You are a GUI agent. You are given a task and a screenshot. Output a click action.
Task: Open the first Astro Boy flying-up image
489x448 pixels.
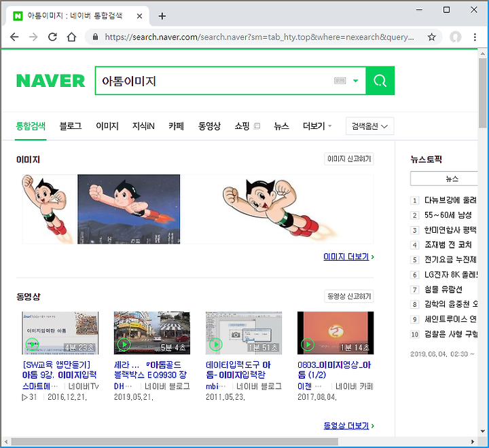49,209
